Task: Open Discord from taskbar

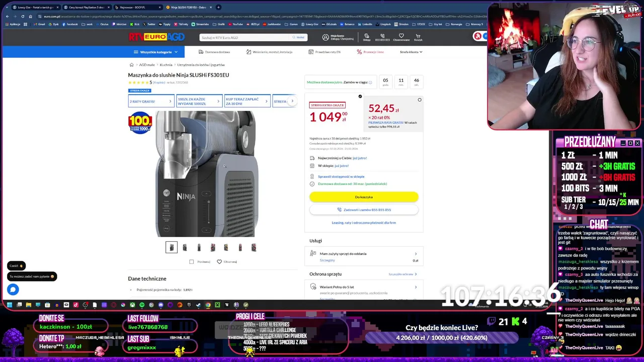Action: [x=161, y=305]
